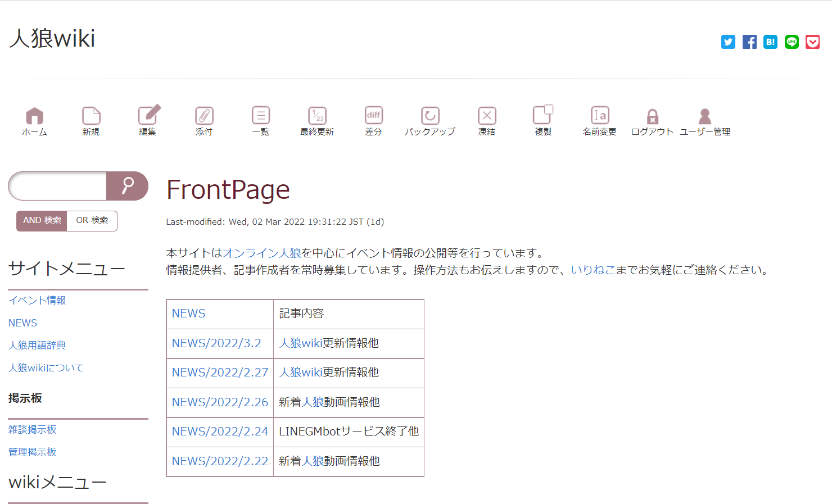Click the Home (ホーム) toolbar icon
The height and width of the screenshot is (504, 832).
34,116
